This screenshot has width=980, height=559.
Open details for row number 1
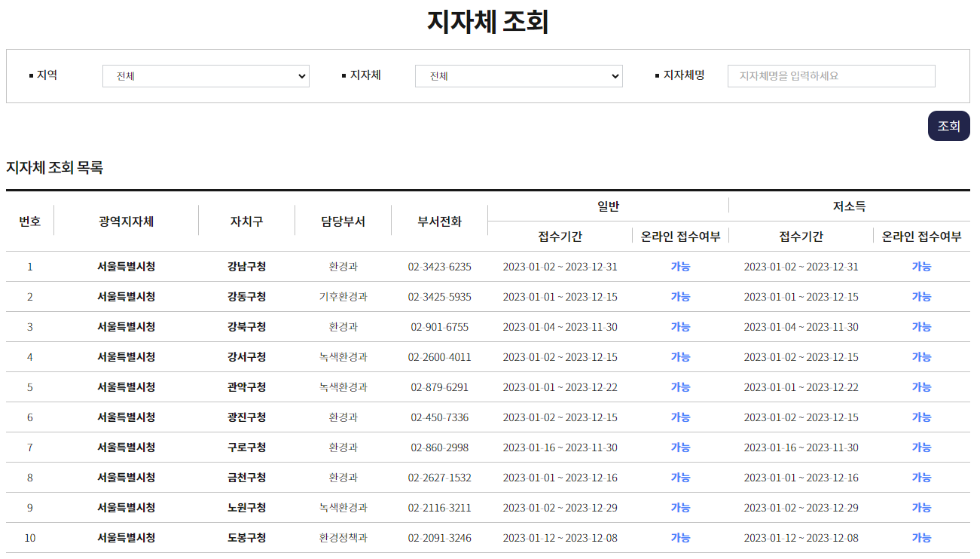30,266
